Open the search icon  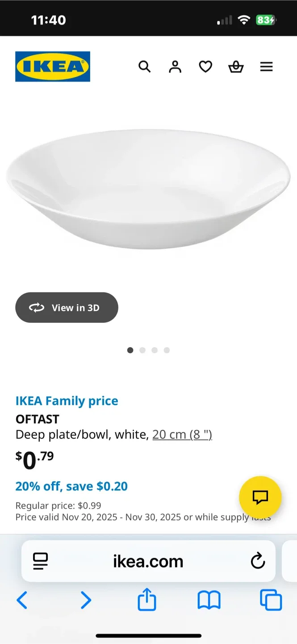(x=145, y=66)
